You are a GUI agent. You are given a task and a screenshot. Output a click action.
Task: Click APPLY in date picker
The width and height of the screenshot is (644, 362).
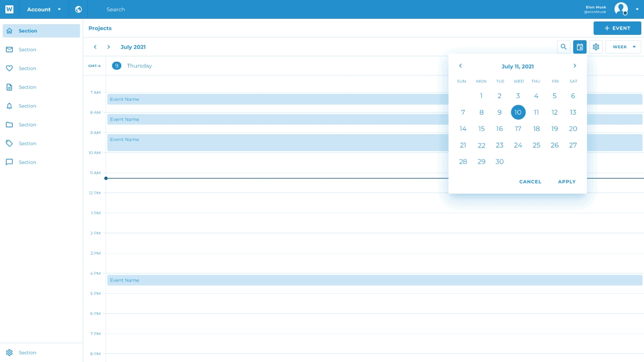[x=567, y=182]
